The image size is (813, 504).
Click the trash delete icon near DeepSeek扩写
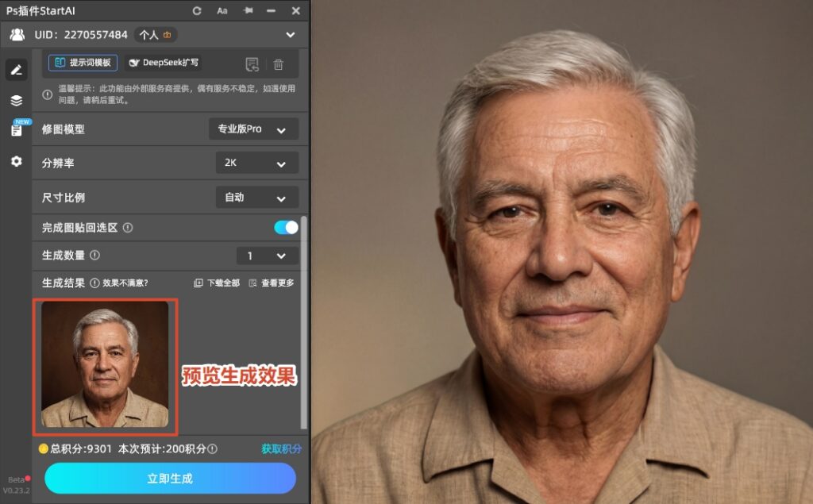pos(279,63)
